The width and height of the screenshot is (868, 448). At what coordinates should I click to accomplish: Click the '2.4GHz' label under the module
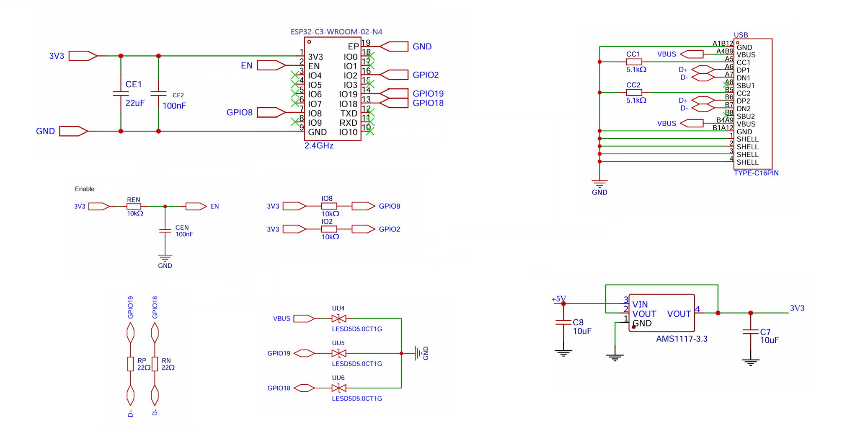click(319, 146)
